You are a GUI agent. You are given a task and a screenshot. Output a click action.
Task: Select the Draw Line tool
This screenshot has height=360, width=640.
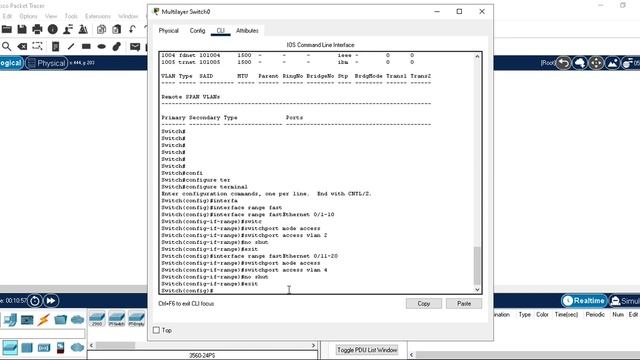pyautogui.click(x=71, y=47)
